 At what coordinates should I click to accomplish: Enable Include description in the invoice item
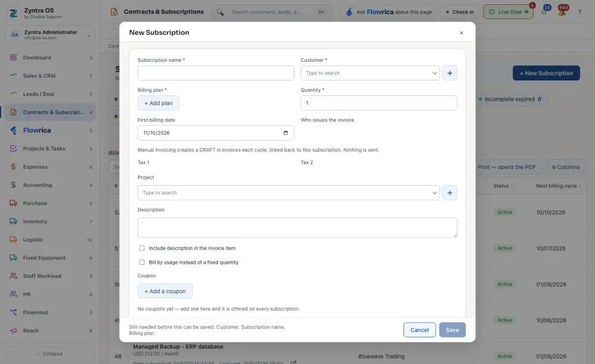[141, 248]
